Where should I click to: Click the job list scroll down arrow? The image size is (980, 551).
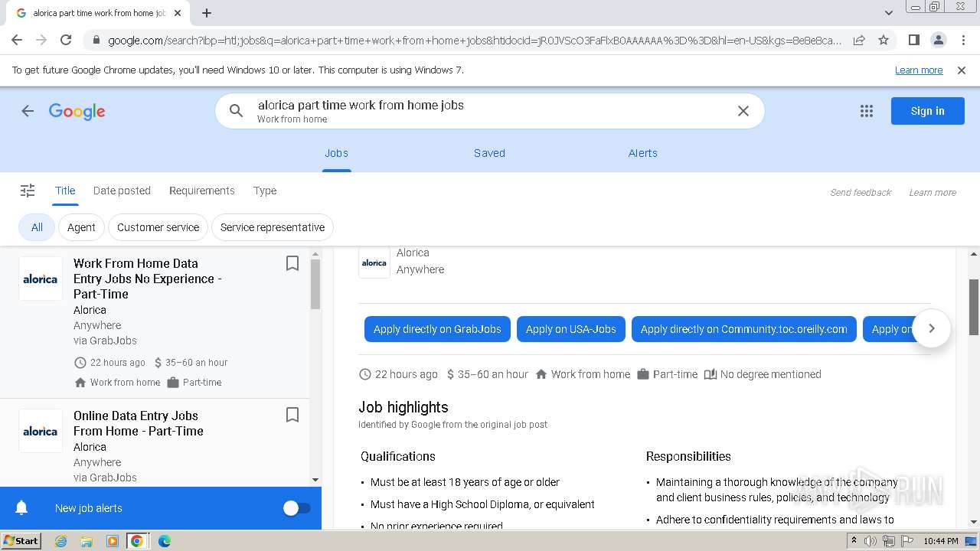click(x=315, y=480)
